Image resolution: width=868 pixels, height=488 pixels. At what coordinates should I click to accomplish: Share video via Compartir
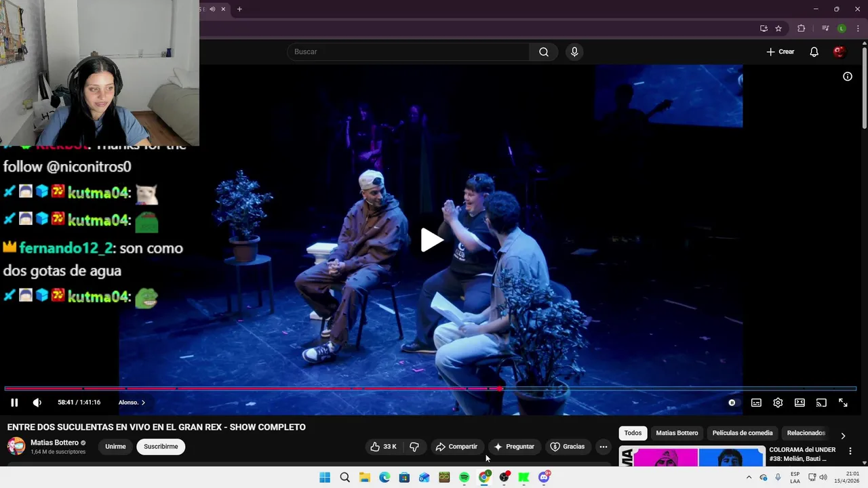[x=457, y=447]
